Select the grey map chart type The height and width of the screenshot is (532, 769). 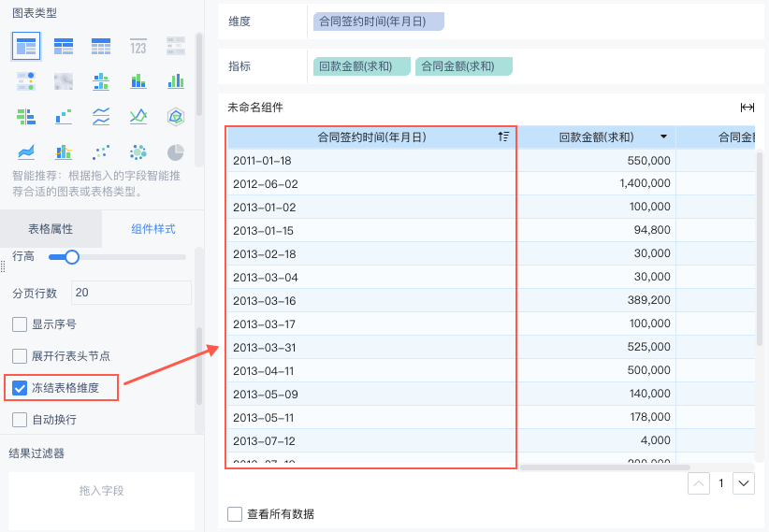tap(64, 81)
